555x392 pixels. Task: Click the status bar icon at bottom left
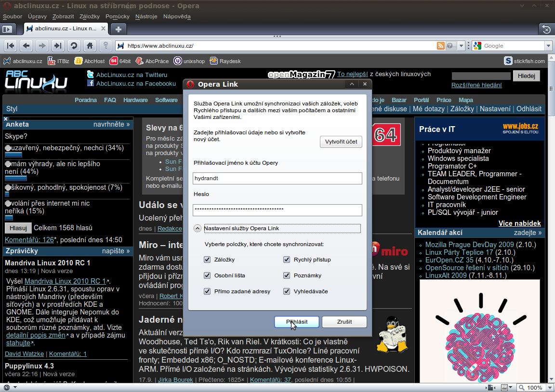(6, 387)
